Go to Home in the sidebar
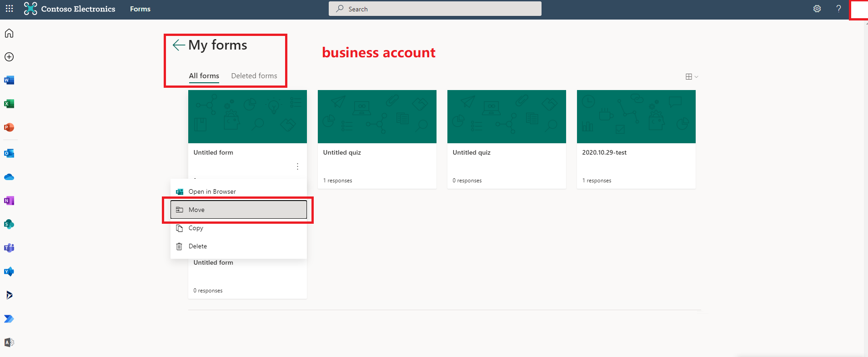868x357 pixels. pyautogui.click(x=9, y=33)
